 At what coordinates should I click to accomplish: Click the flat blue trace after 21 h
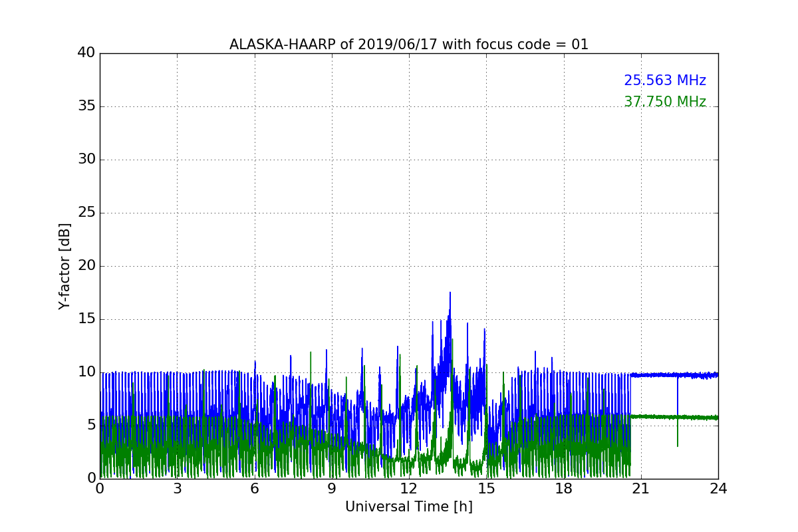[x=675, y=375]
